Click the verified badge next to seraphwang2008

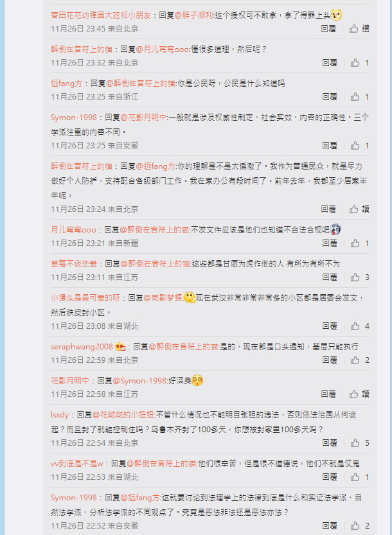pyautogui.click(x=120, y=347)
